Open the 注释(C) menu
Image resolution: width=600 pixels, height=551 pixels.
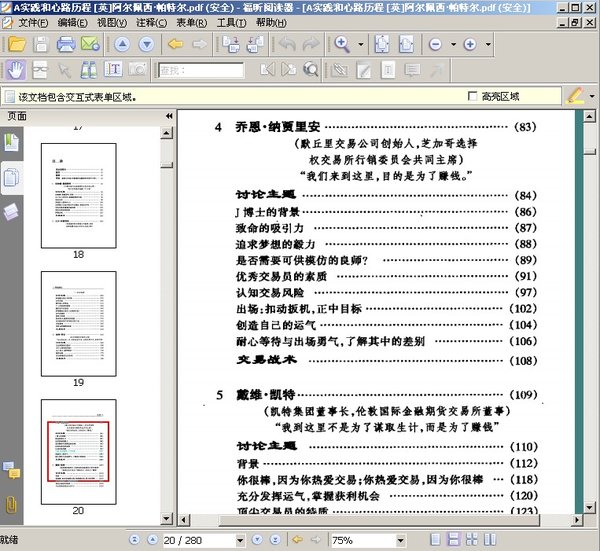tap(152, 23)
